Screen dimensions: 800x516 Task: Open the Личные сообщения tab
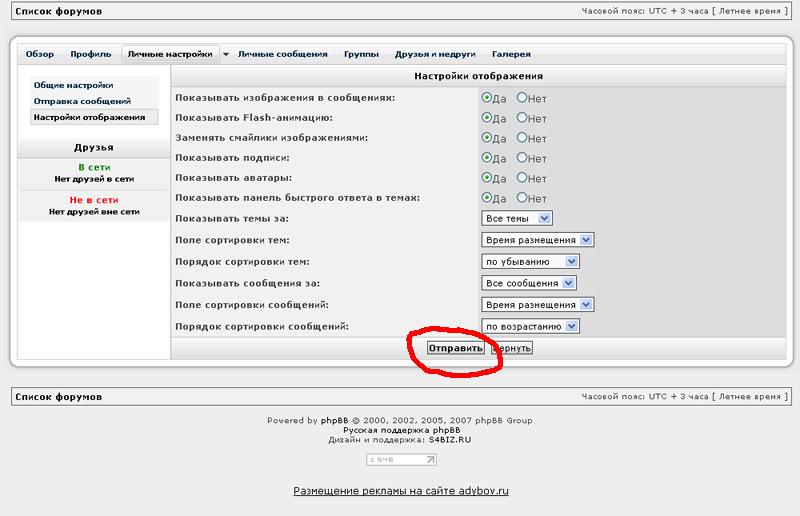click(x=282, y=54)
